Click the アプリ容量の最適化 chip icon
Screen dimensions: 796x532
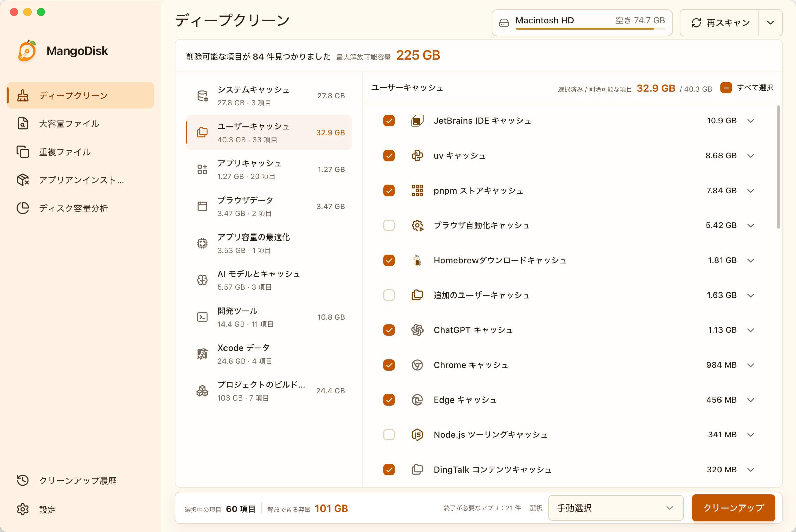202,243
